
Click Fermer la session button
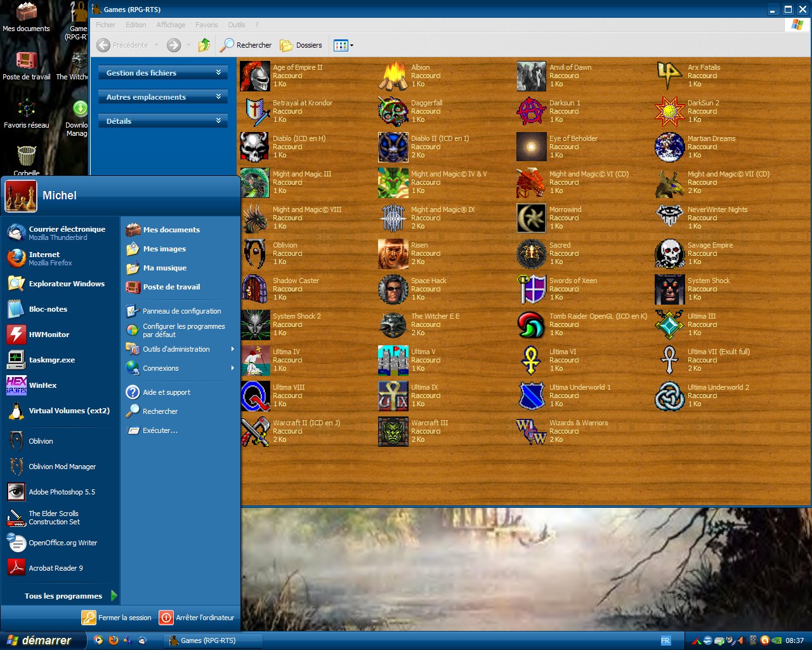pyautogui.click(x=117, y=618)
